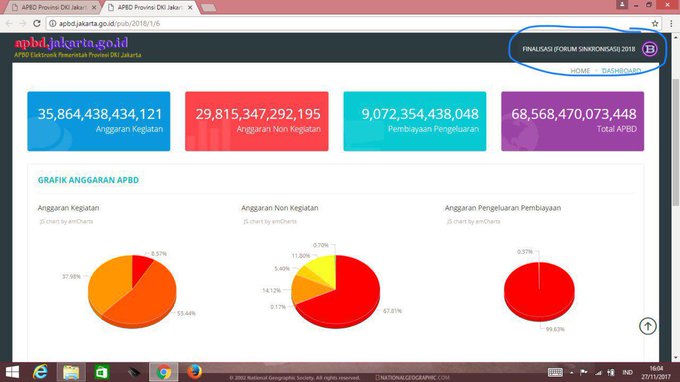680x382 pixels.
Task: Click the apbd.jakarta.go.id site logo
Action: (72, 43)
